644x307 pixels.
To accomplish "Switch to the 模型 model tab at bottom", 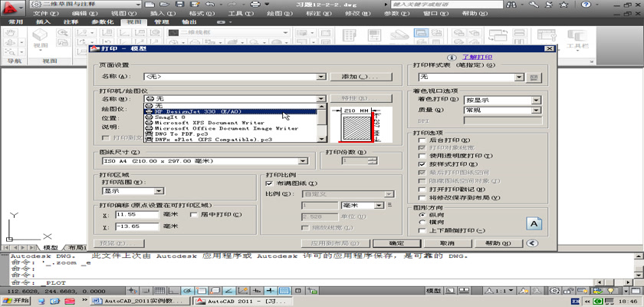I will [51, 248].
